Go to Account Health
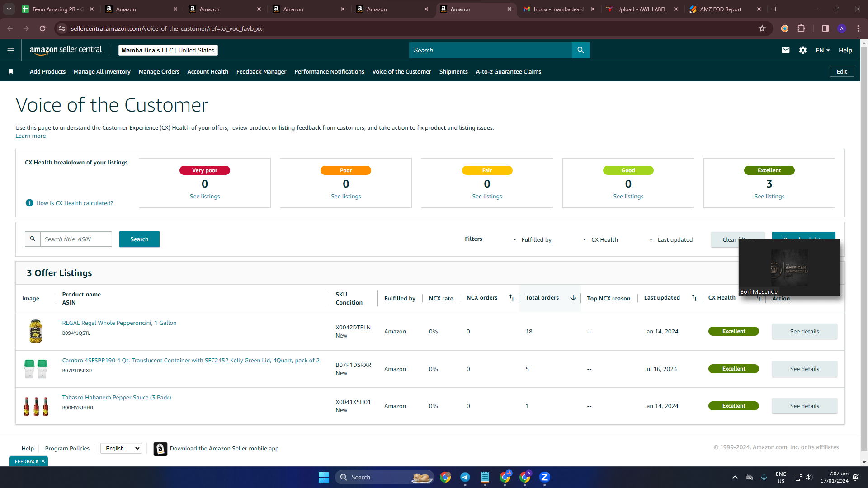 208,71
